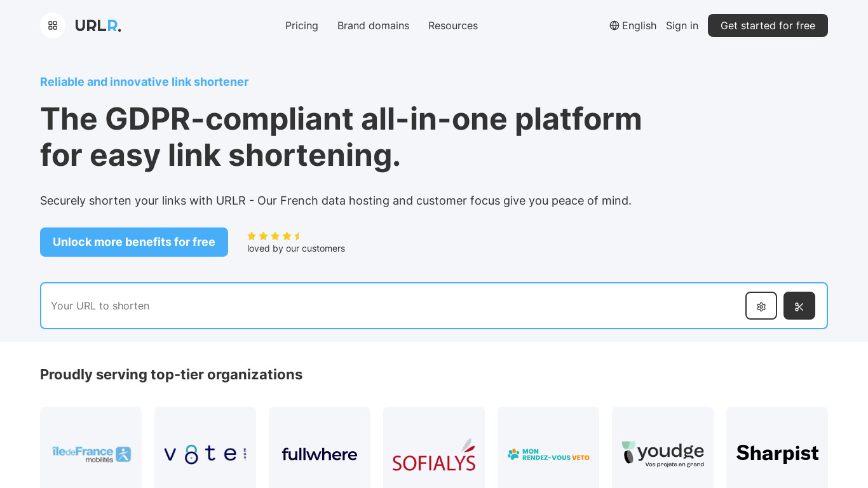Click the URLR logo
The width and height of the screenshot is (868, 488).
(x=98, y=25)
